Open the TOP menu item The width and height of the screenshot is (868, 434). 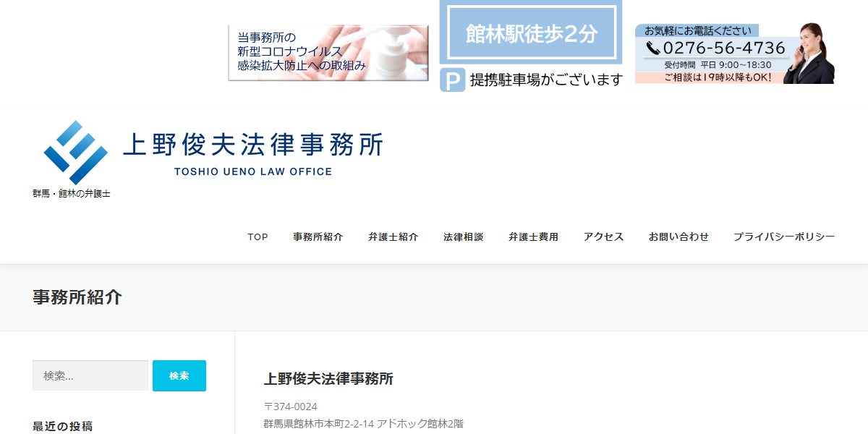point(258,237)
